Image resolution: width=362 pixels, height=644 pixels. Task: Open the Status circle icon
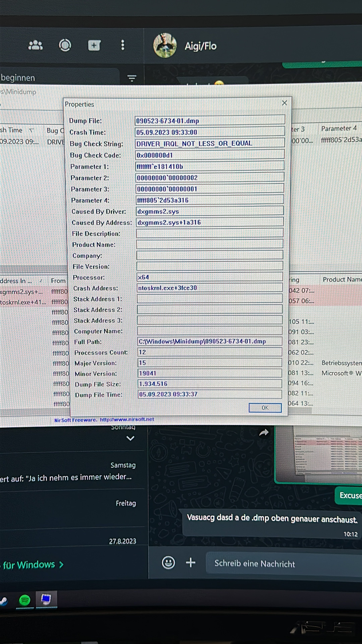pos(65,45)
